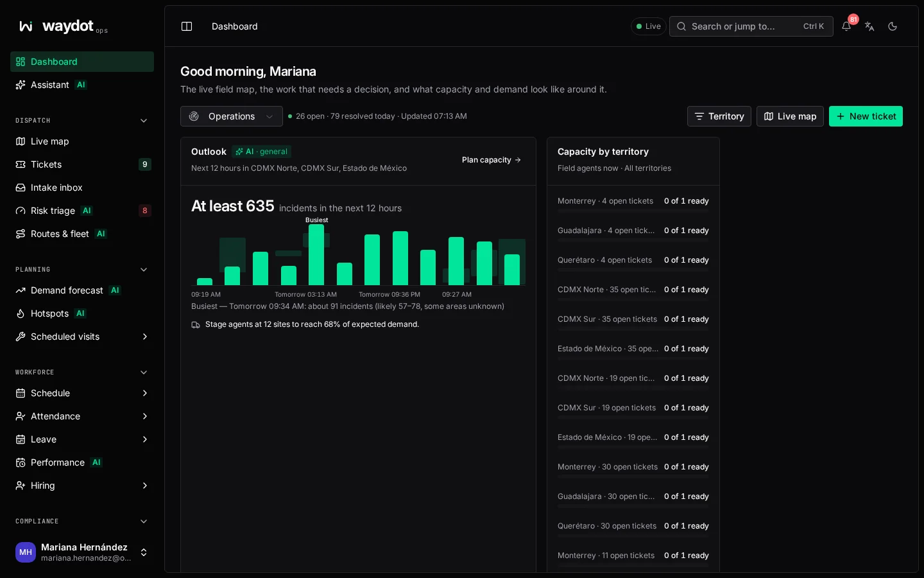Viewport: 924px width, 578px height.
Task: Open Dashboard in the sidebar
Action: tap(82, 62)
